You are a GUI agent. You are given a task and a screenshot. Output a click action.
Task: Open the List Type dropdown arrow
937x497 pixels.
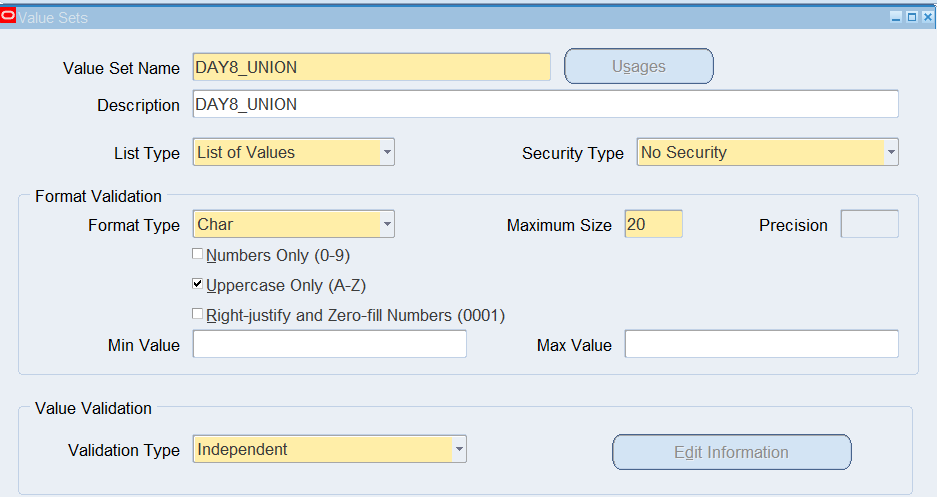[387, 152]
